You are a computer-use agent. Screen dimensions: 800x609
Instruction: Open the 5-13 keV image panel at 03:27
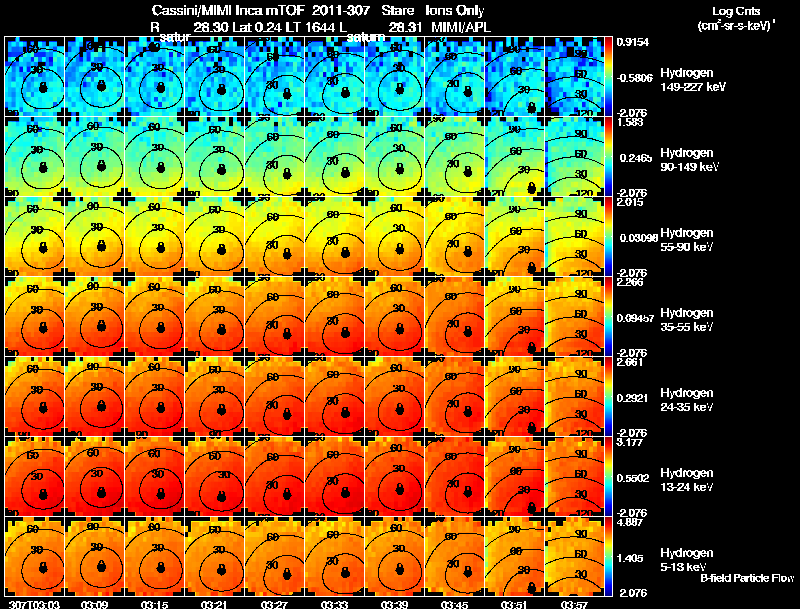(x=274, y=557)
